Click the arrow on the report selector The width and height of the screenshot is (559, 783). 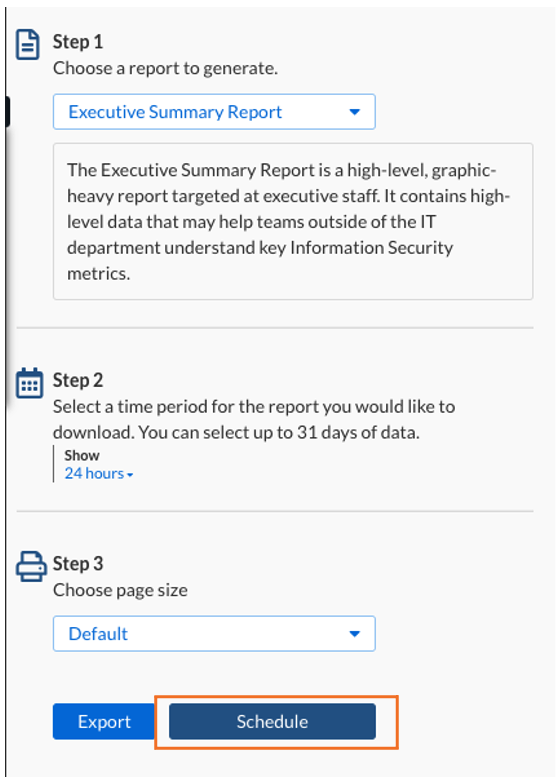click(x=354, y=112)
